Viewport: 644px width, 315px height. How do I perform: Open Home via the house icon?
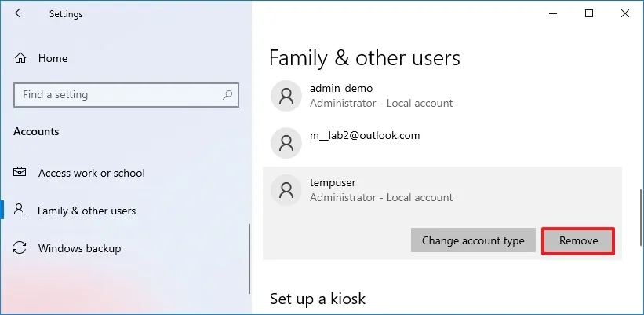(x=20, y=58)
